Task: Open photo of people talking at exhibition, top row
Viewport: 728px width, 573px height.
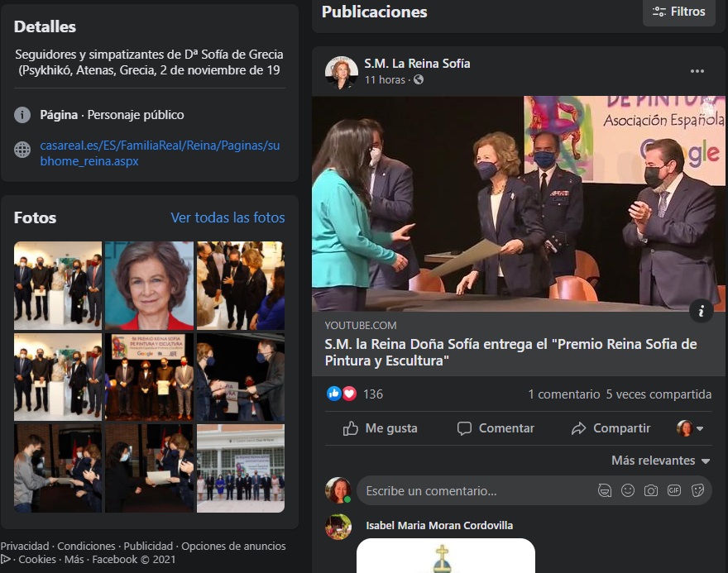Action: (241, 285)
